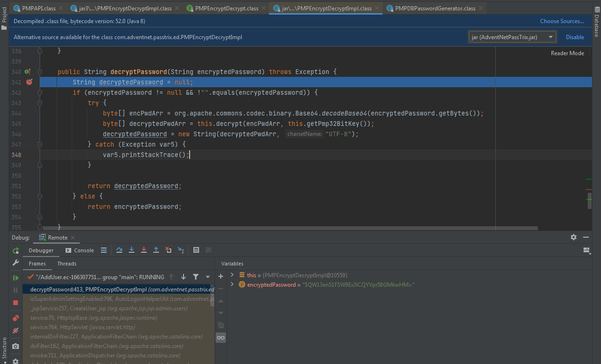Open the AdventNetPassTrix.jar source dropdown
Image resolution: width=601 pixels, height=364 pixels.
pos(512,37)
